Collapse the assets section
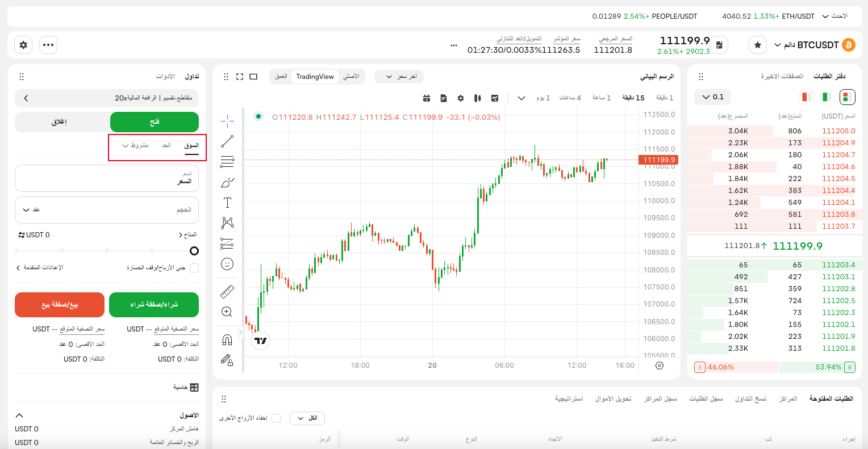This screenshot has width=868, height=449. [x=19, y=416]
